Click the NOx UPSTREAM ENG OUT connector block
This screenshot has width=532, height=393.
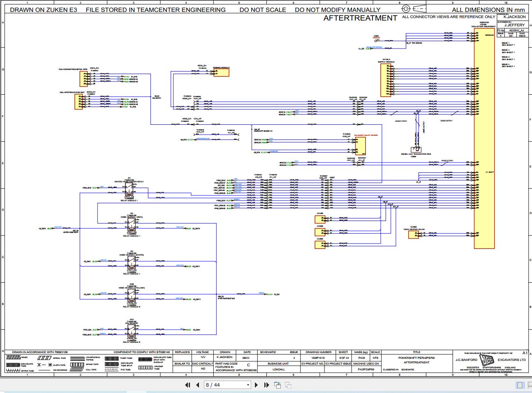[79, 102]
